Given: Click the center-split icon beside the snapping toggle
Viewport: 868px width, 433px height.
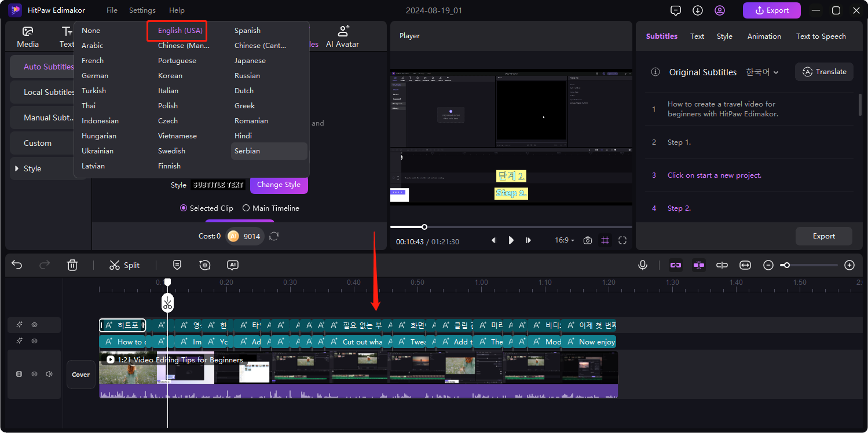Looking at the screenshot, I should [722, 265].
